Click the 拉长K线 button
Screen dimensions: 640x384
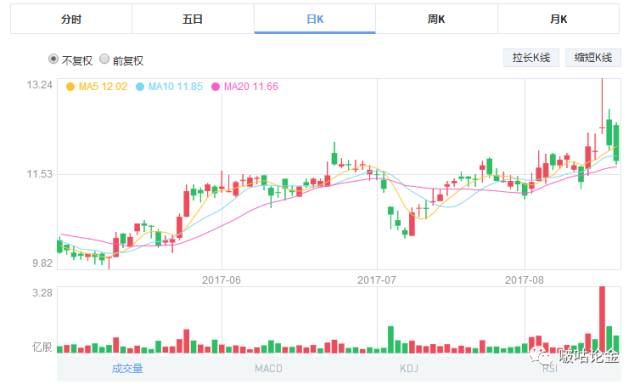[x=531, y=58]
